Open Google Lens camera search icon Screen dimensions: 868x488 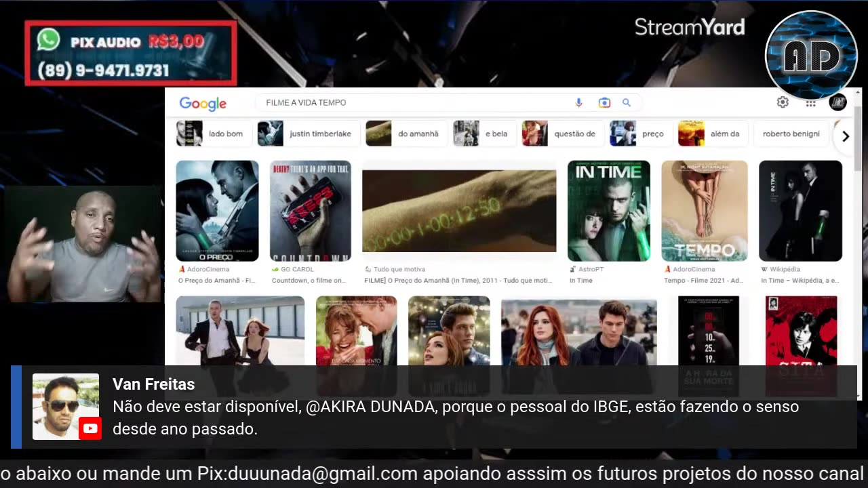pos(604,102)
